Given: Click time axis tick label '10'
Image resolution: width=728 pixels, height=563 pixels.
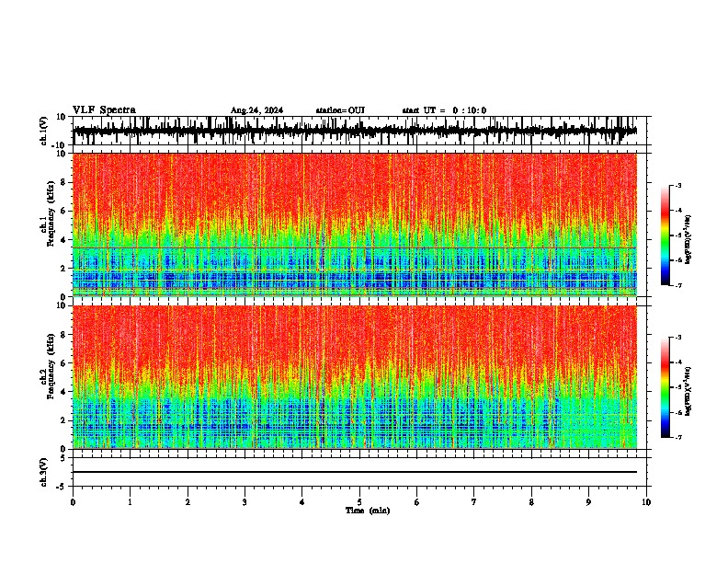Looking at the screenshot, I should click(x=646, y=502).
